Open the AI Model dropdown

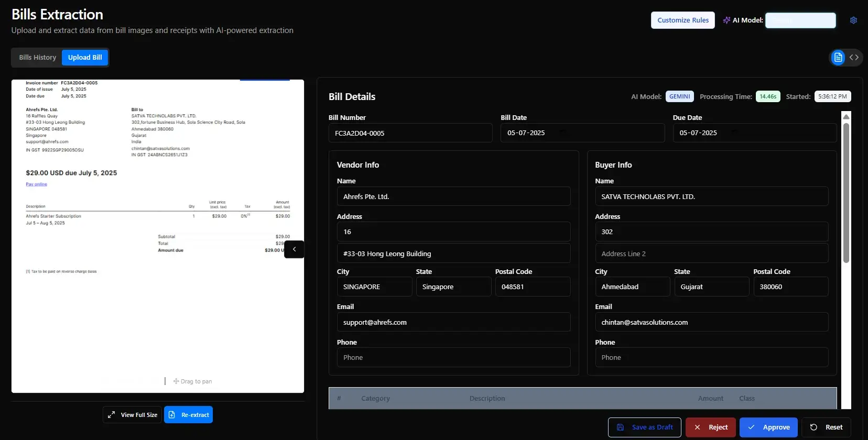[x=800, y=20]
